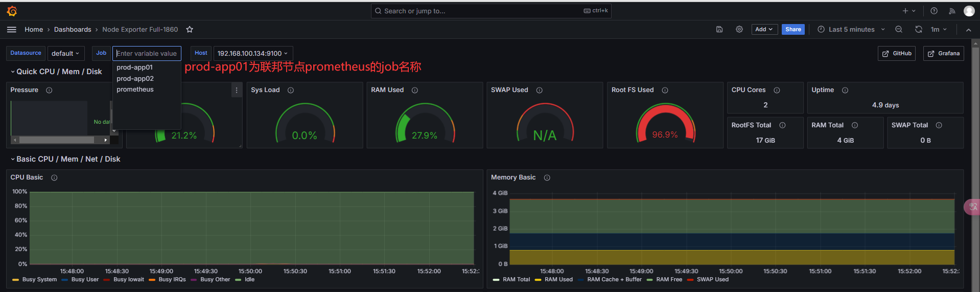The width and height of the screenshot is (980, 292).
Task: Toggle Busy System legend series
Action: (x=39, y=280)
